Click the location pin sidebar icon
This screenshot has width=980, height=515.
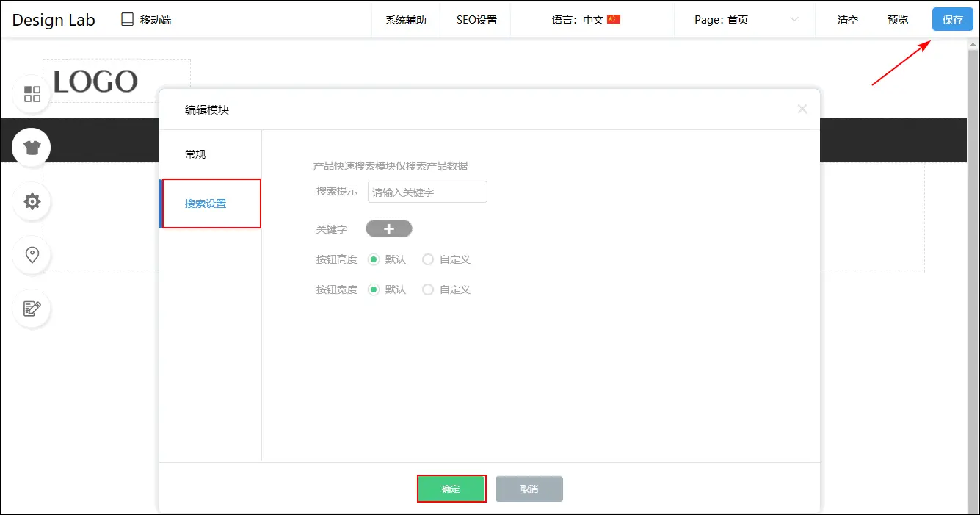[32, 255]
